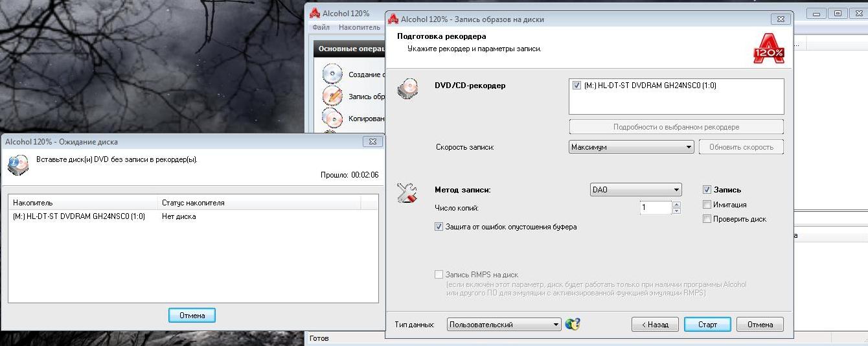Click the Статус накопителя column header
Screen dimensions: 868x346
(259, 203)
